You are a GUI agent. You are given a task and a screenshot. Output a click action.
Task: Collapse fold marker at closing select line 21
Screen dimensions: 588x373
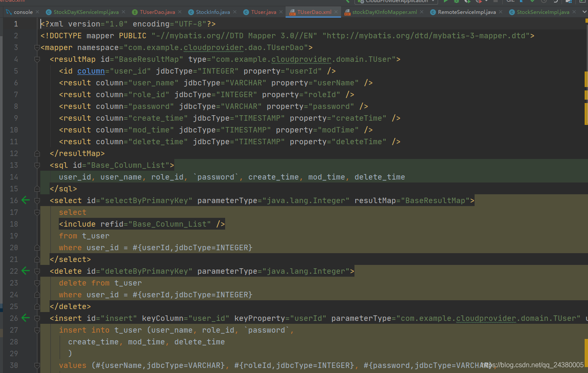click(x=37, y=259)
